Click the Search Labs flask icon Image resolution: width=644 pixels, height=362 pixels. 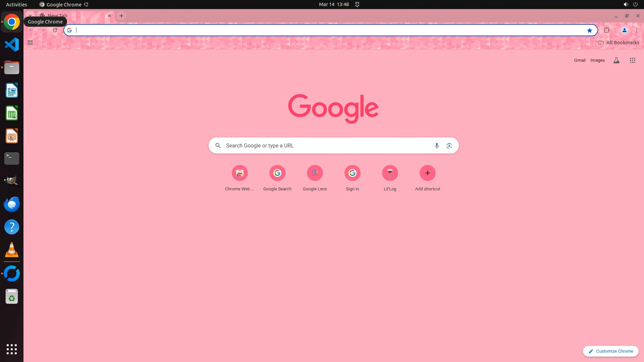616,60
